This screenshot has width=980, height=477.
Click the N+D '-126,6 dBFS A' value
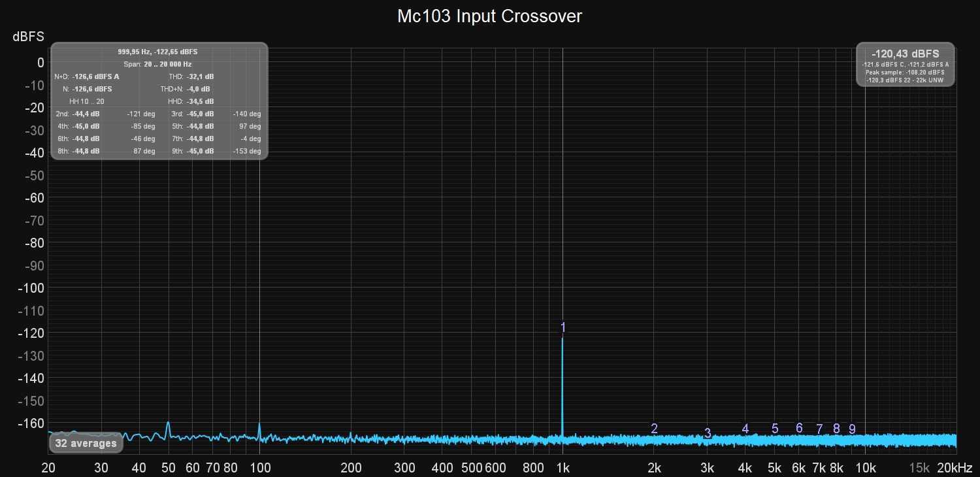click(95, 76)
